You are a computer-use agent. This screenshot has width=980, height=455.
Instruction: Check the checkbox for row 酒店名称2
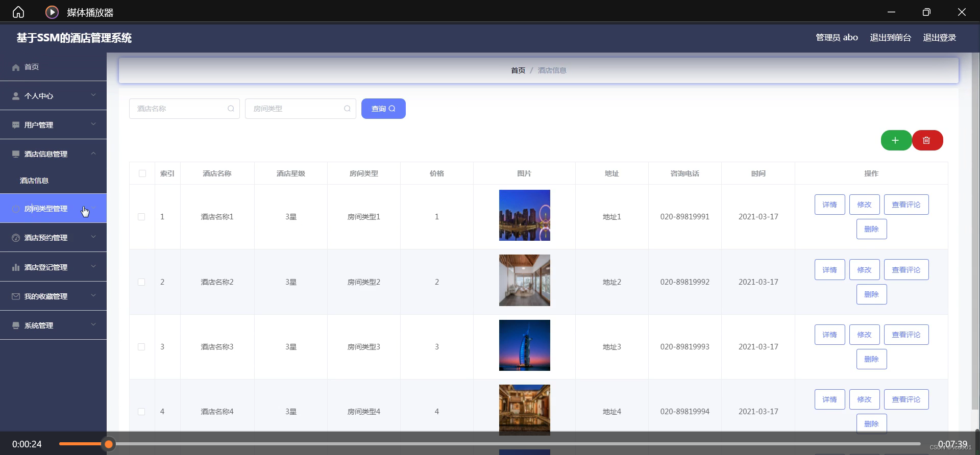[x=141, y=282]
